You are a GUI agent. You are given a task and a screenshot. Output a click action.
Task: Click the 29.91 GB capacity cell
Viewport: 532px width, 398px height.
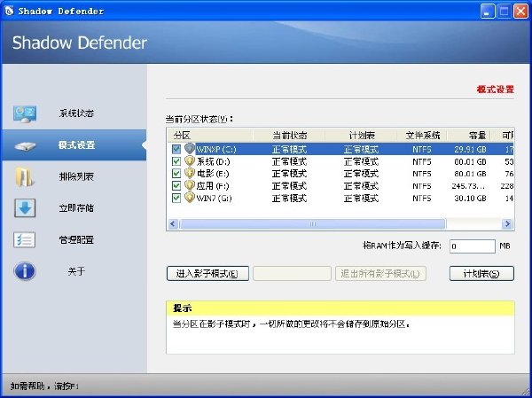(470, 149)
